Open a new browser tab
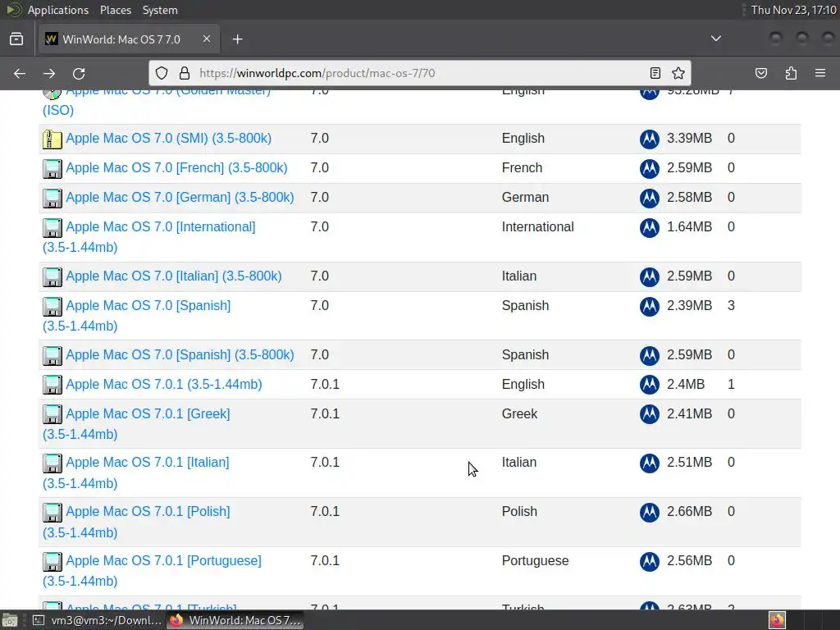Image resolution: width=840 pixels, height=630 pixels. pos(237,39)
